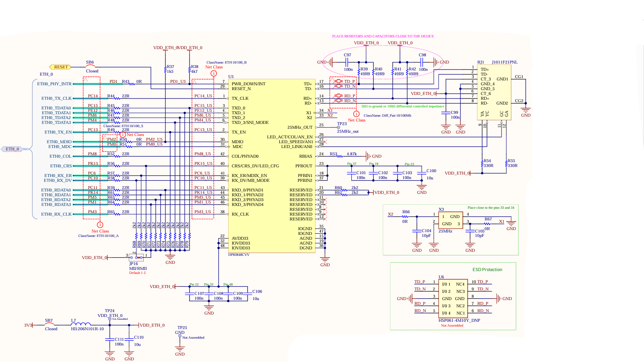The width and height of the screenshot is (644, 362).
Task: Click Net Class marker above U5 dashed box
Action: [x=214, y=74]
